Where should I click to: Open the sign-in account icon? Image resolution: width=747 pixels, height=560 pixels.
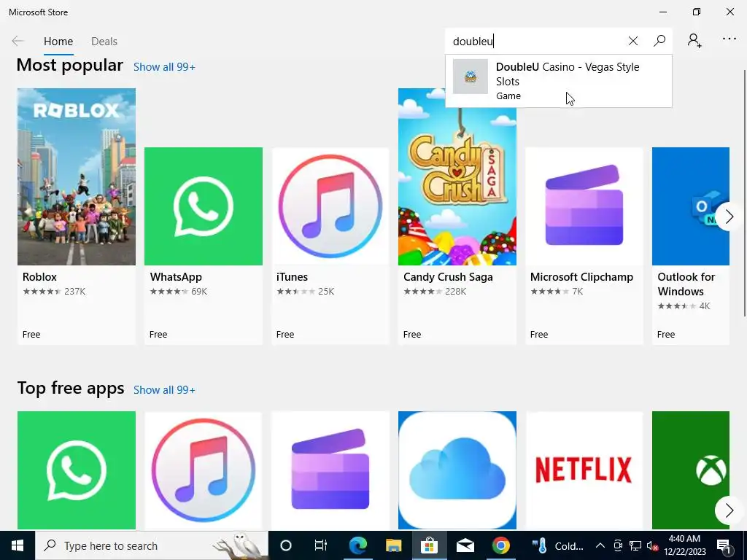coord(694,41)
